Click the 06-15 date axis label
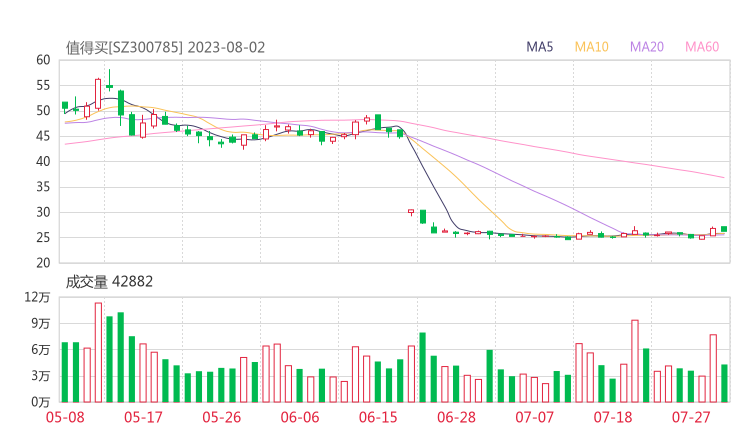Screen dimensions: 740x440 (x=378, y=417)
